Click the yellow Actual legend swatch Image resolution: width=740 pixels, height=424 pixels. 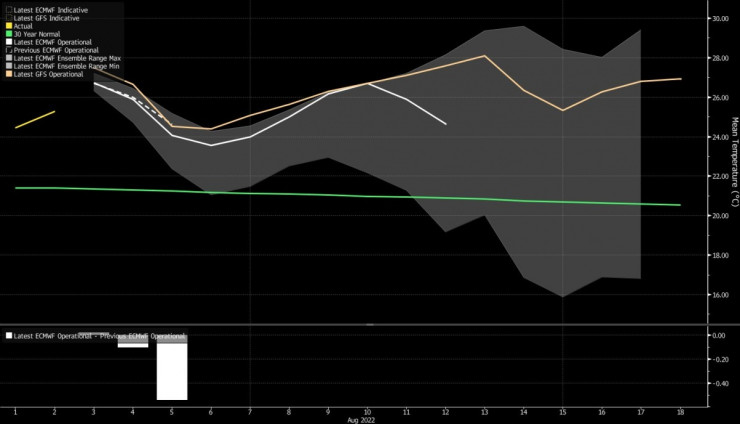coord(8,27)
